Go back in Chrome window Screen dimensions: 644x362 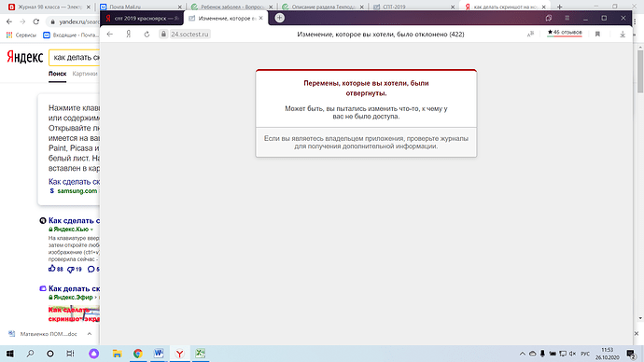pyautogui.click(x=9, y=21)
